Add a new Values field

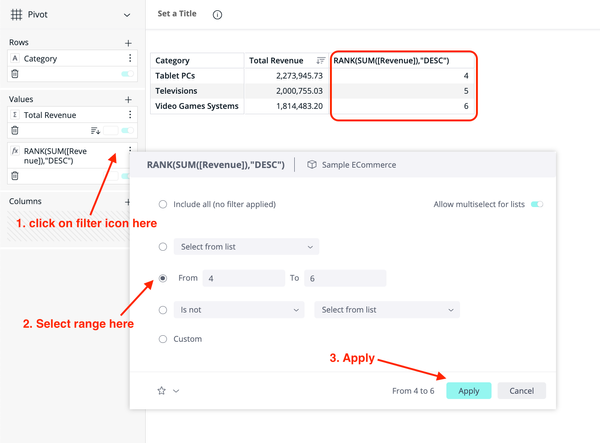(x=128, y=100)
